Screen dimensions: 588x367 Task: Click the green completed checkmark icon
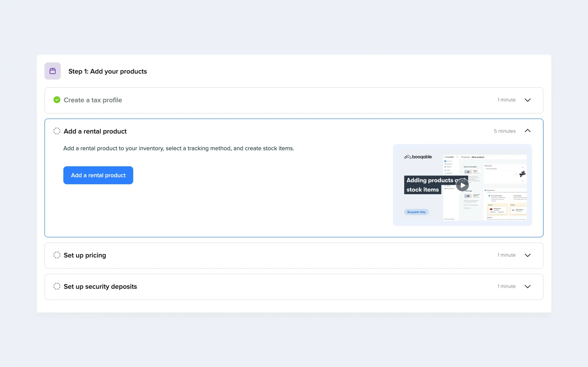pos(57,100)
